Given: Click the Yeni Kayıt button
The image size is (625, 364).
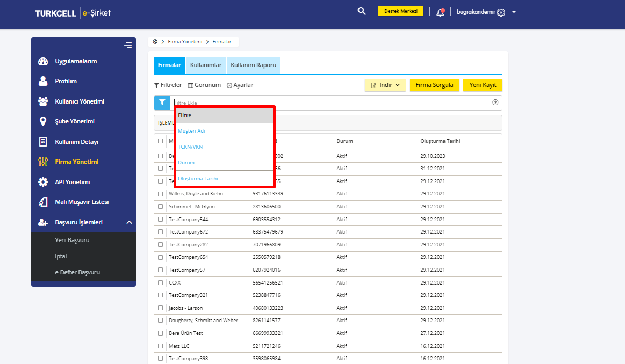Looking at the screenshot, I should click(x=483, y=85).
